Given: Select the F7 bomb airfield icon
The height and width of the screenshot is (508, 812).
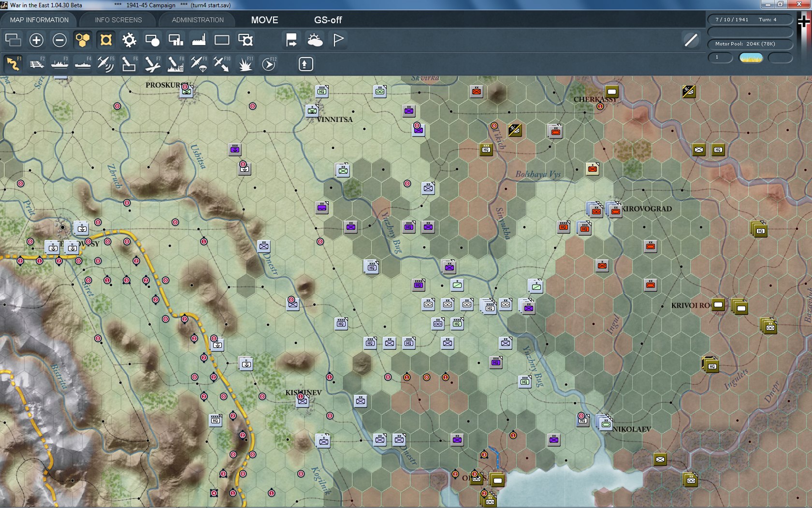Looking at the screenshot, I should [152, 64].
